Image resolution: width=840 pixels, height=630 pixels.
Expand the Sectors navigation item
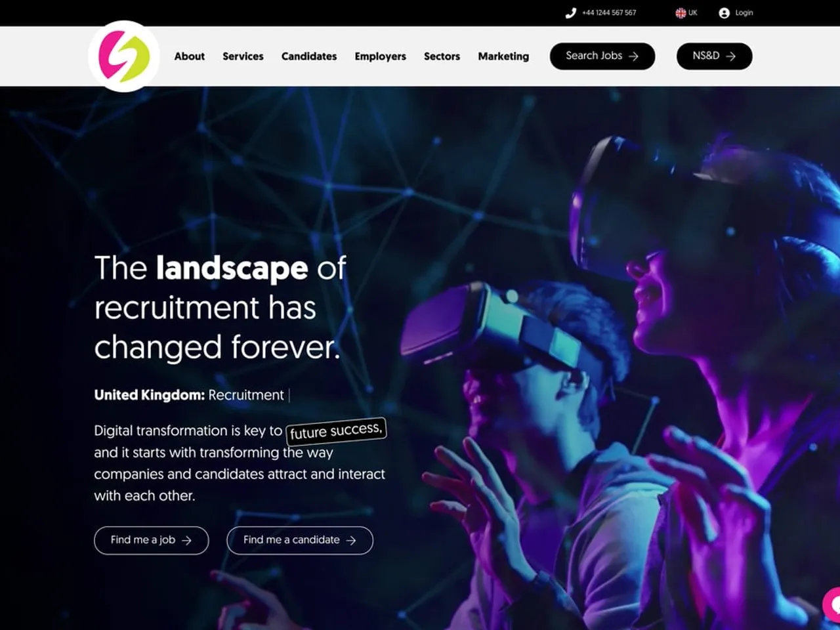coord(442,56)
